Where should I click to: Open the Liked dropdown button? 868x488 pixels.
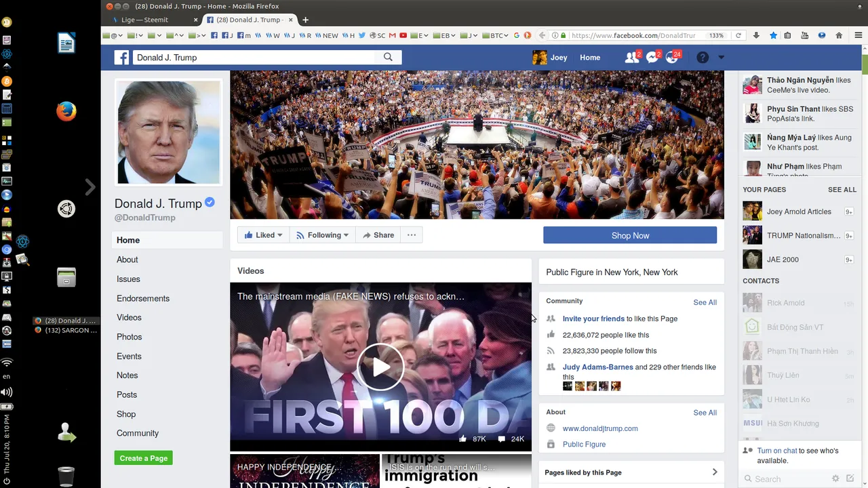(x=264, y=235)
